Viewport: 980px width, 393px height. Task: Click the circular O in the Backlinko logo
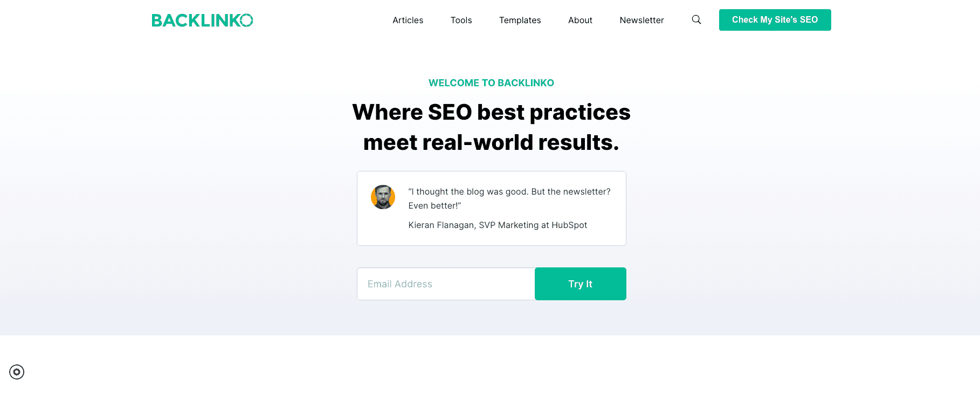point(246,20)
